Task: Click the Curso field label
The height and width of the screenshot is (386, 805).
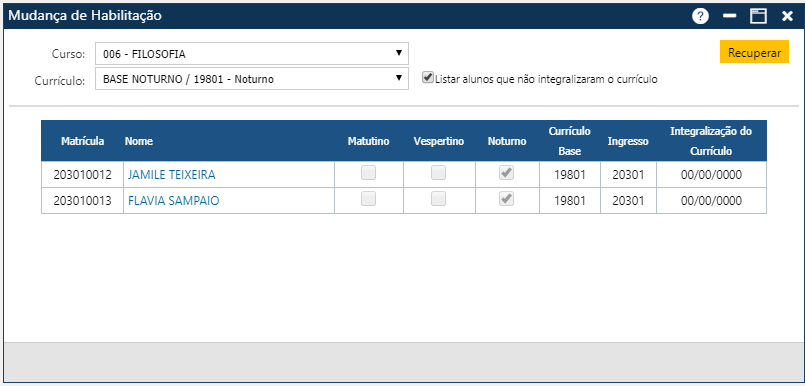Action: pos(69,53)
